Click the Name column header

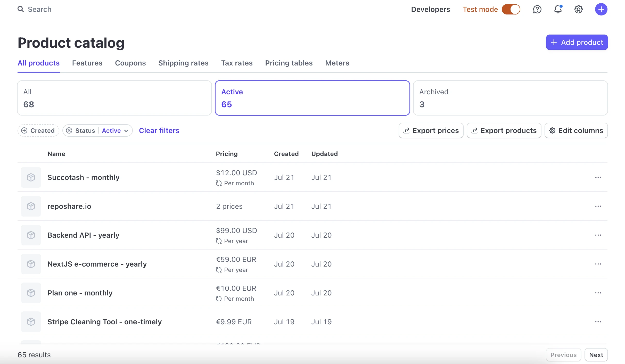pyautogui.click(x=56, y=154)
